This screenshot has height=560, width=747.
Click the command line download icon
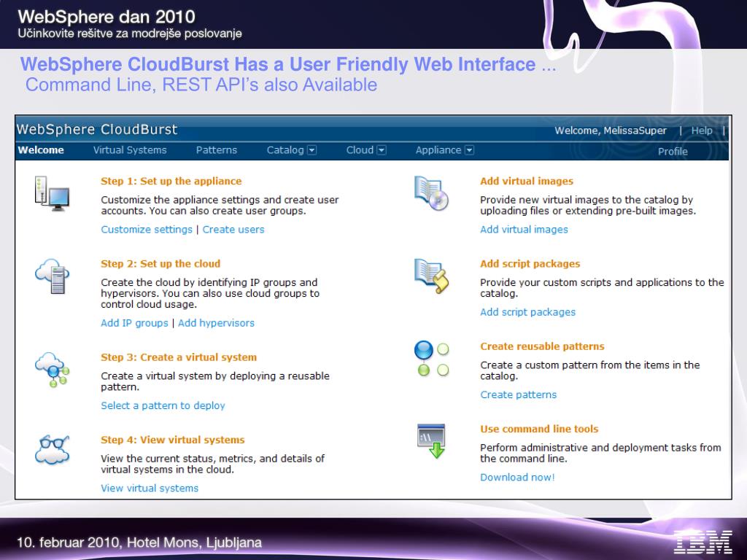coord(431,441)
